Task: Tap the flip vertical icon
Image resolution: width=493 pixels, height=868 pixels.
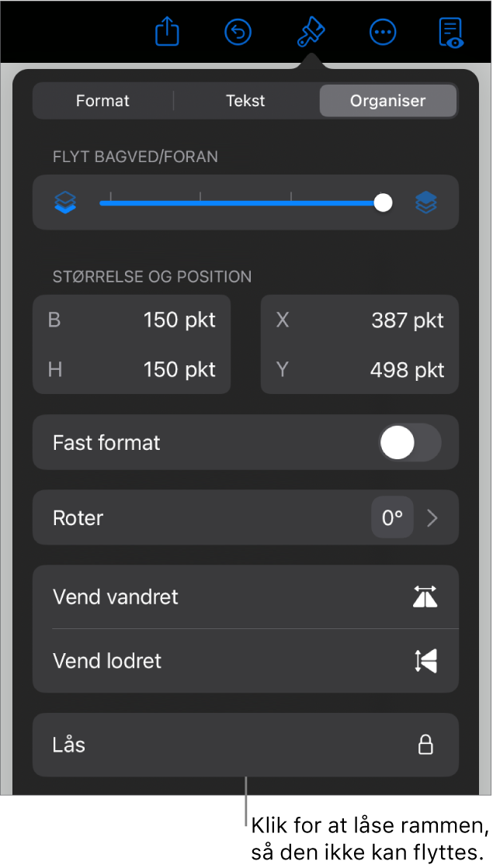Action: pos(425,661)
